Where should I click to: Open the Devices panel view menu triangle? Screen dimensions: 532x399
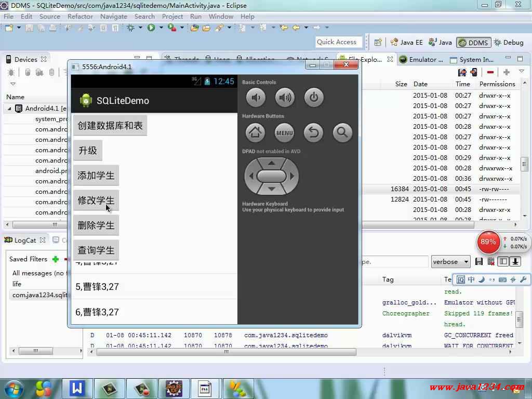click(x=13, y=84)
